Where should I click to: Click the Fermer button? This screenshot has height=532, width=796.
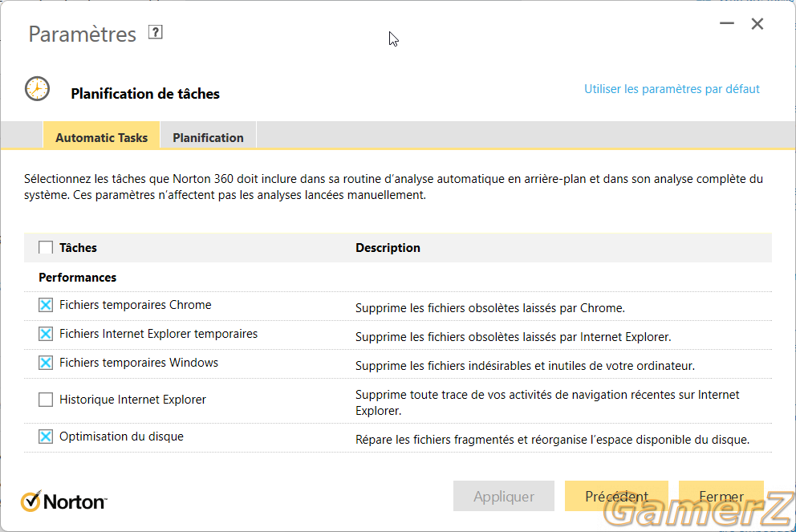[x=721, y=496]
